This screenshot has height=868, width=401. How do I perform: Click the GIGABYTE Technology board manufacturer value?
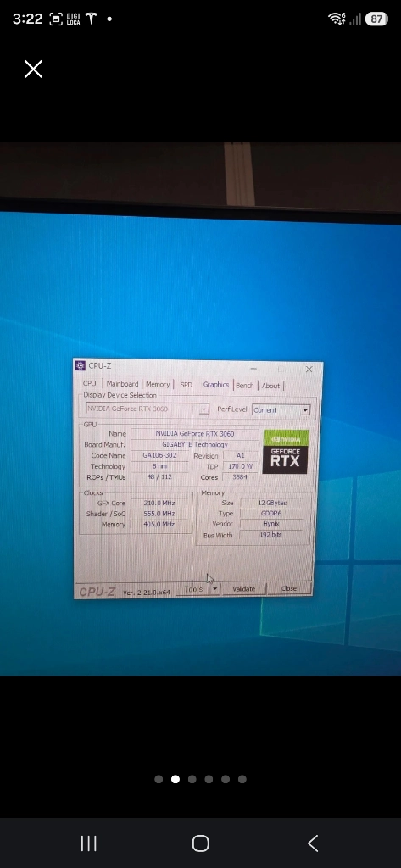(195, 444)
